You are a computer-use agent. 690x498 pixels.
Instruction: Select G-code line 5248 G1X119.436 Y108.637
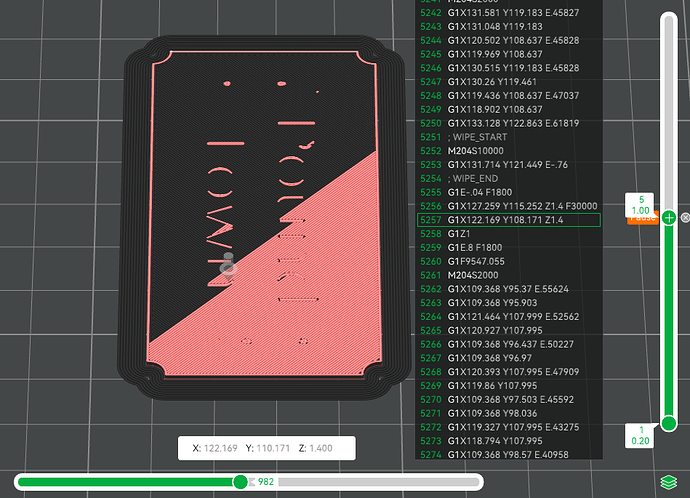(x=509, y=95)
